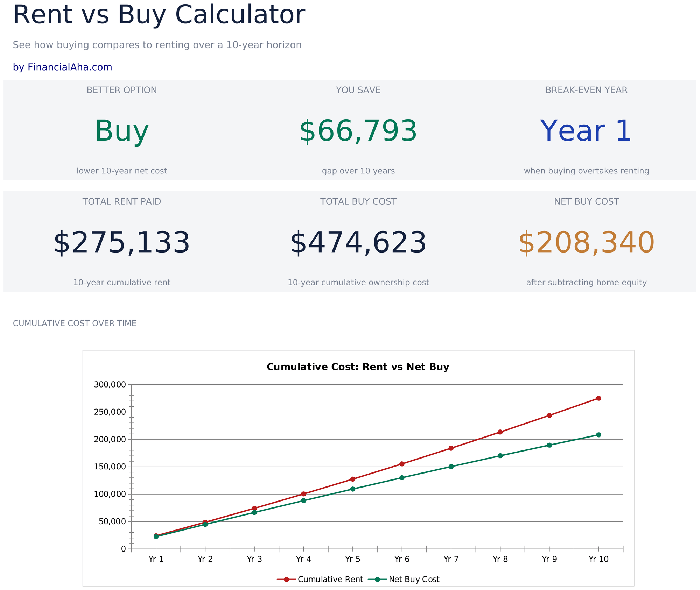The width and height of the screenshot is (700, 590).
Task: Click the 50,000 y-axis label
Action: pos(112,521)
